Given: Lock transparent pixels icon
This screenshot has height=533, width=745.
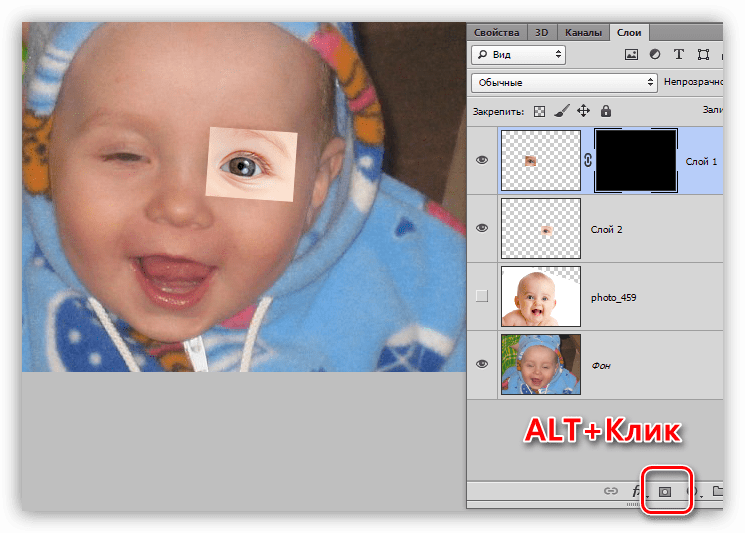Looking at the screenshot, I should [x=539, y=111].
